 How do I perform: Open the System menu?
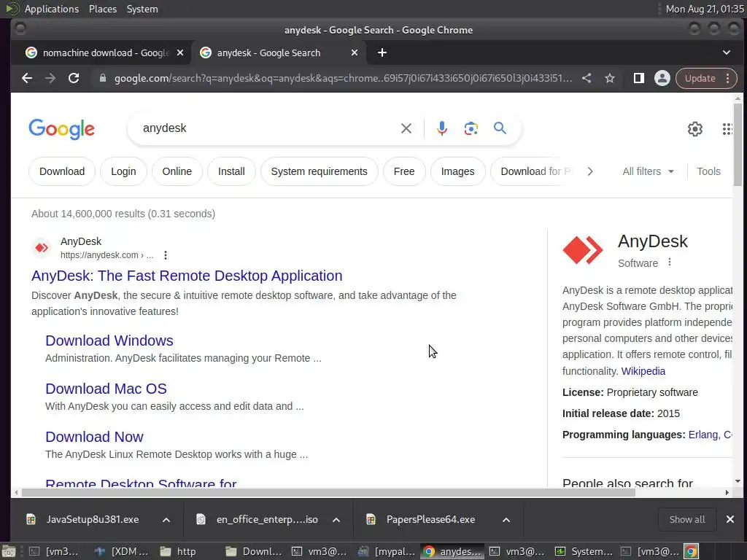coord(142,9)
